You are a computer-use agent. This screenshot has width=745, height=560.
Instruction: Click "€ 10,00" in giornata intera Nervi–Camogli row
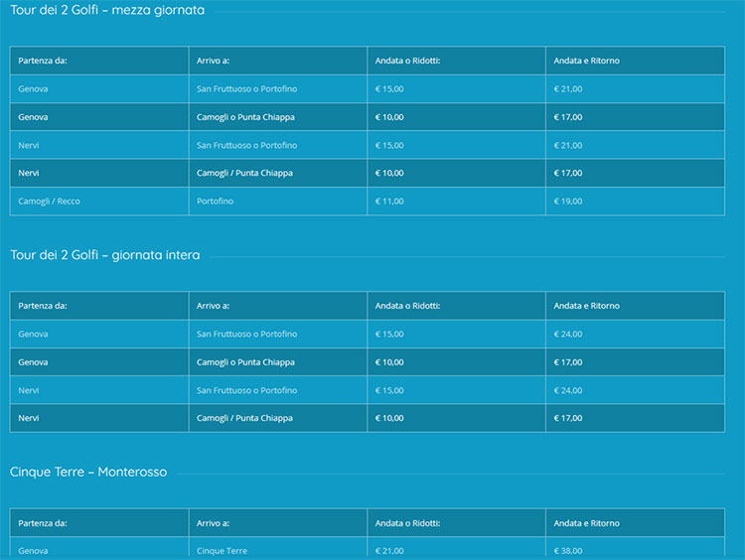pyautogui.click(x=389, y=418)
